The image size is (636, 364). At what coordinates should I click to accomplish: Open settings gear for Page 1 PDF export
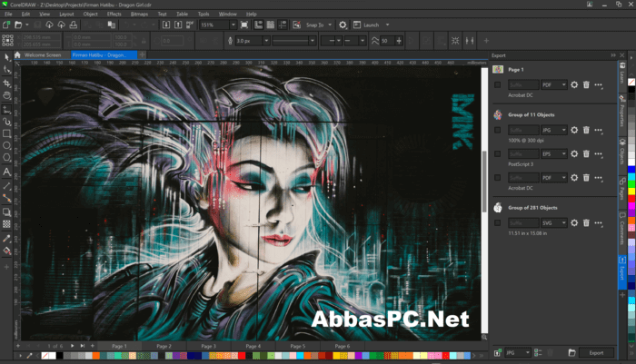point(574,84)
